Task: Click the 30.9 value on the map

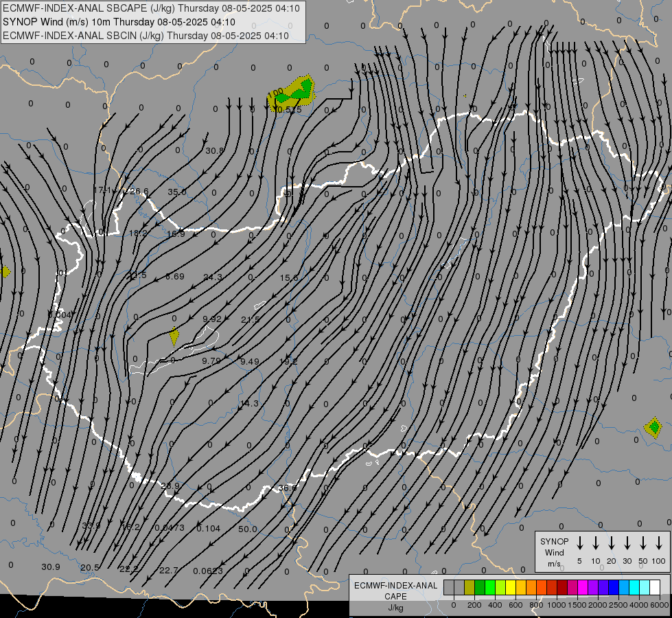Action: tap(51, 566)
